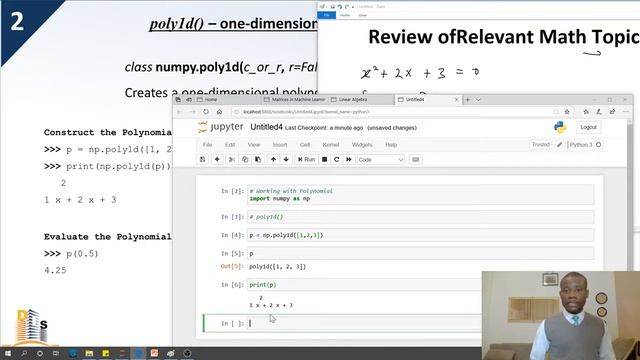Restart kernel and run all fast-forward icon

point(349,160)
